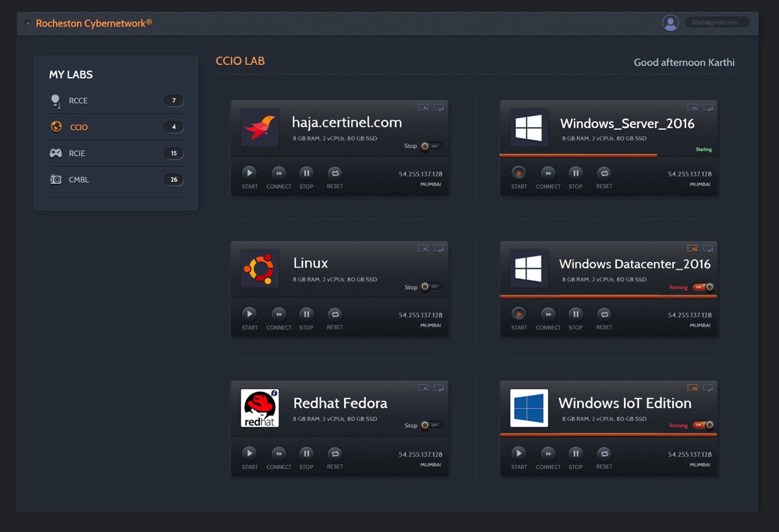
Task: Click the right top-corner icon on the Windows IoT Edition card
Action: [708, 387]
